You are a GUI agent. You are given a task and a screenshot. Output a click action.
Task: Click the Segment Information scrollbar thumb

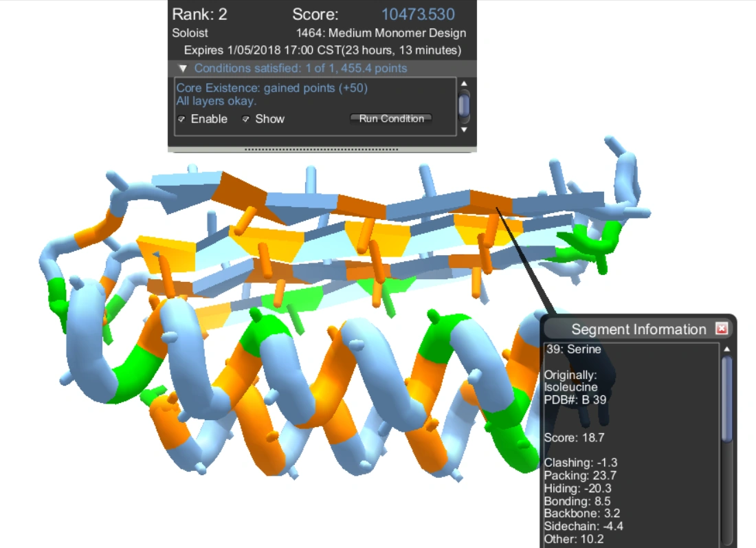click(x=727, y=399)
